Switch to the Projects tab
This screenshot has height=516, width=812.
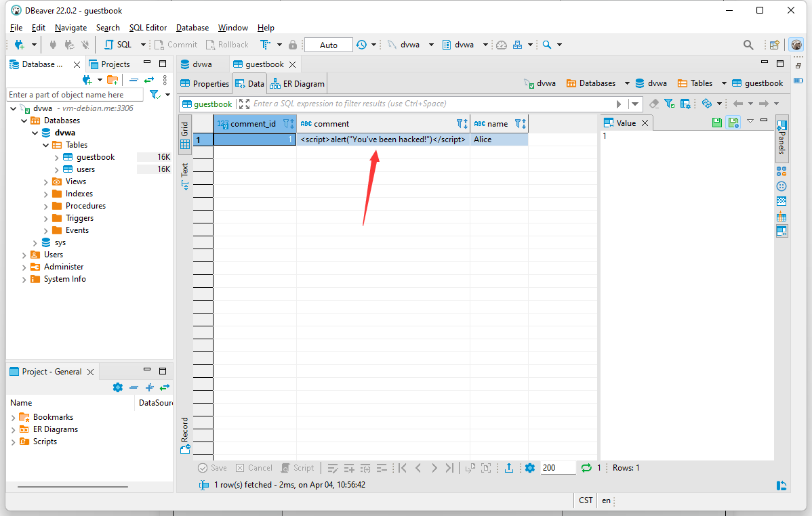(110, 64)
